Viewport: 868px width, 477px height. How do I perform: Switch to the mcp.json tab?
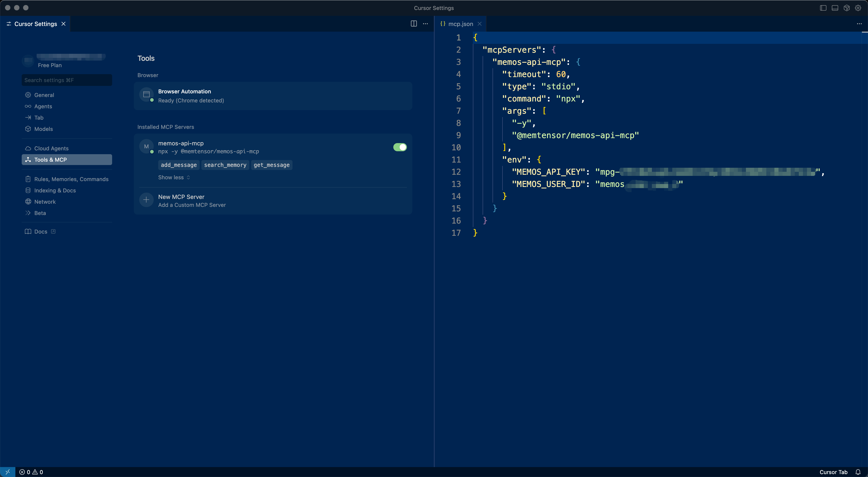tap(460, 24)
